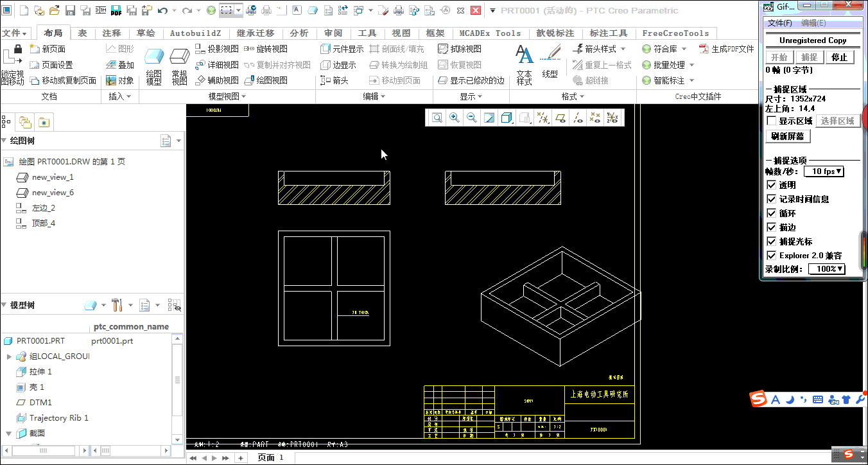
Task: Click the Display Style cube icon
Action: click(507, 118)
